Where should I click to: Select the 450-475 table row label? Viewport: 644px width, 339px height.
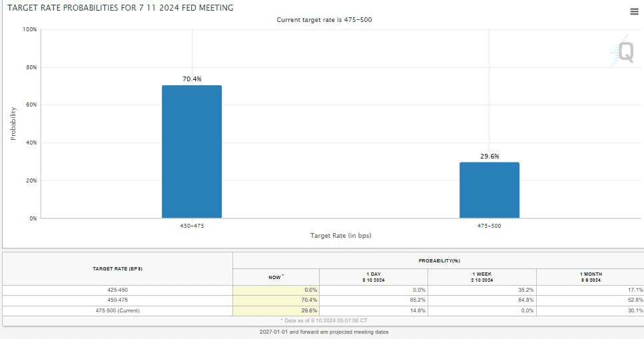coord(117,300)
